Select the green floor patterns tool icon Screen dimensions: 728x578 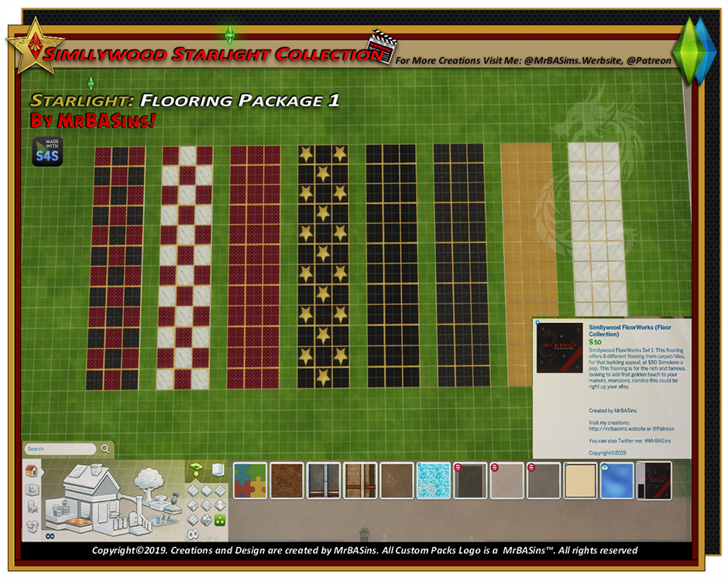(196, 470)
